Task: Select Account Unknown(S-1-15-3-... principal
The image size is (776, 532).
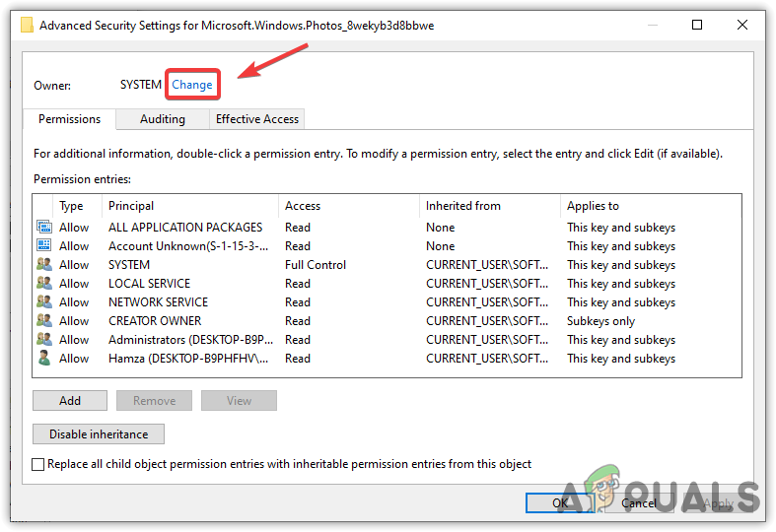Action: pos(188,246)
